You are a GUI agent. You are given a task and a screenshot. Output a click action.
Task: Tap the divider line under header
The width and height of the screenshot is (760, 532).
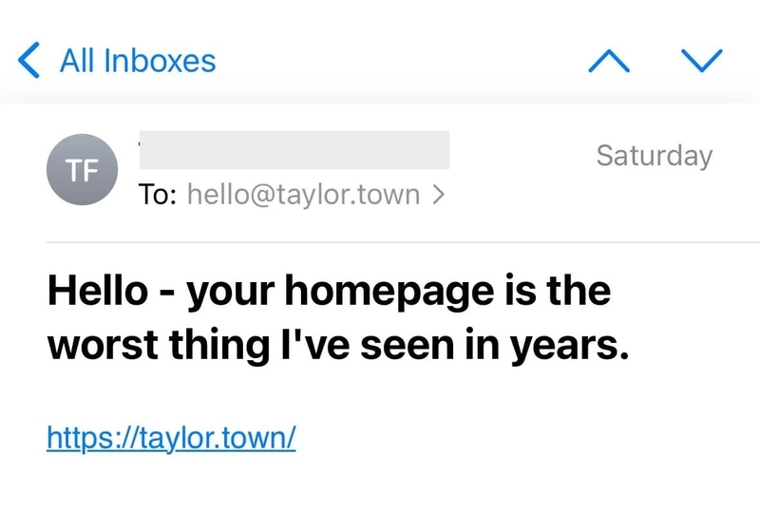coord(403,241)
